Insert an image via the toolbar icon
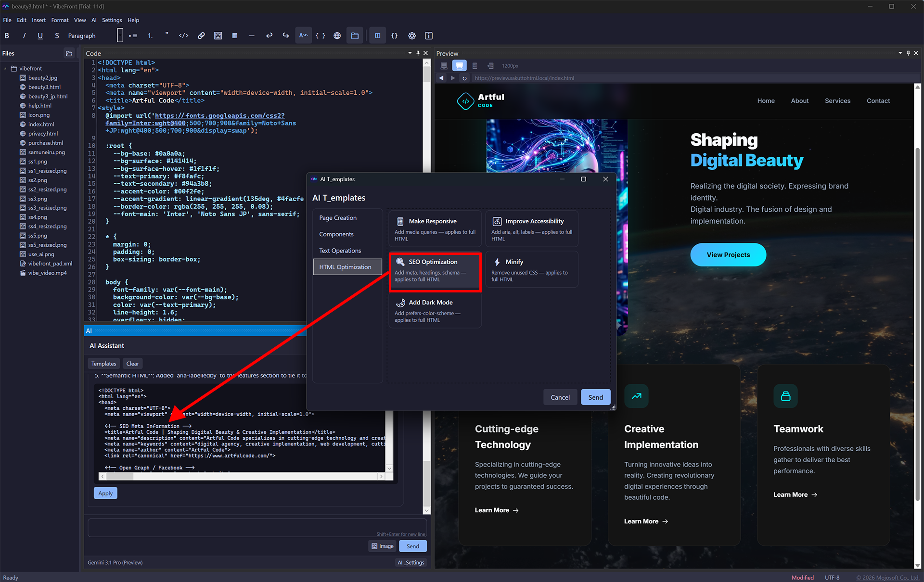The image size is (924, 582). pyautogui.click(x=218, y=35)
